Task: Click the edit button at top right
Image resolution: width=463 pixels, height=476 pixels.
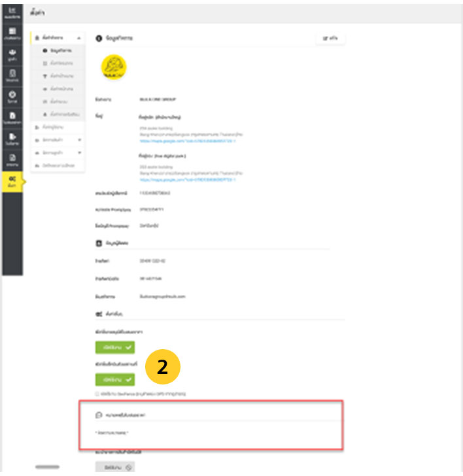Action: pyautogui.click(x=330, y=39)
